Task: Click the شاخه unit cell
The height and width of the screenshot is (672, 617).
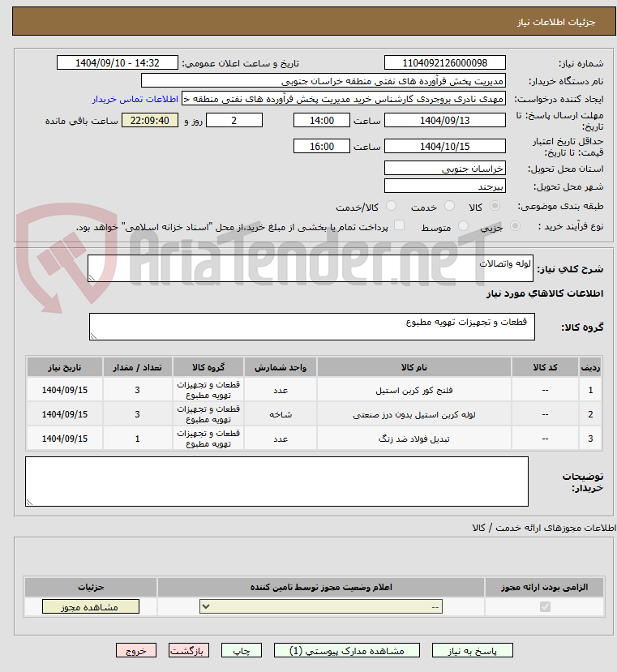Action: click(x=281, y=414)
